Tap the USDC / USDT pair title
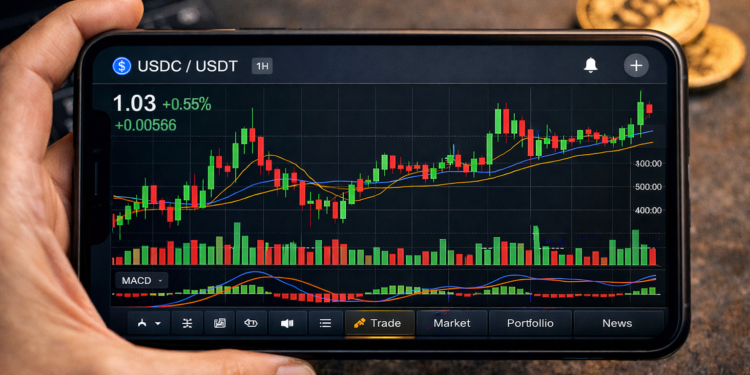 [x=188, y=66]
